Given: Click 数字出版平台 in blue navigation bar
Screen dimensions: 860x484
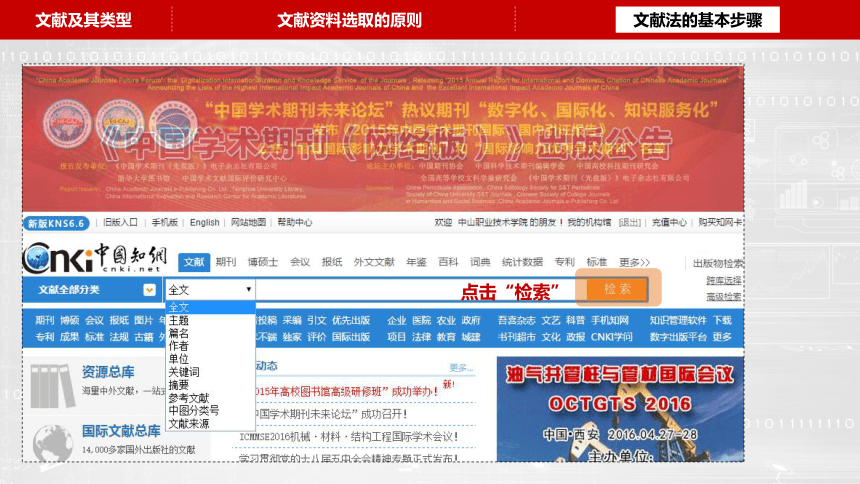Looking at the screenshot, I should click(x=678, y=337).
